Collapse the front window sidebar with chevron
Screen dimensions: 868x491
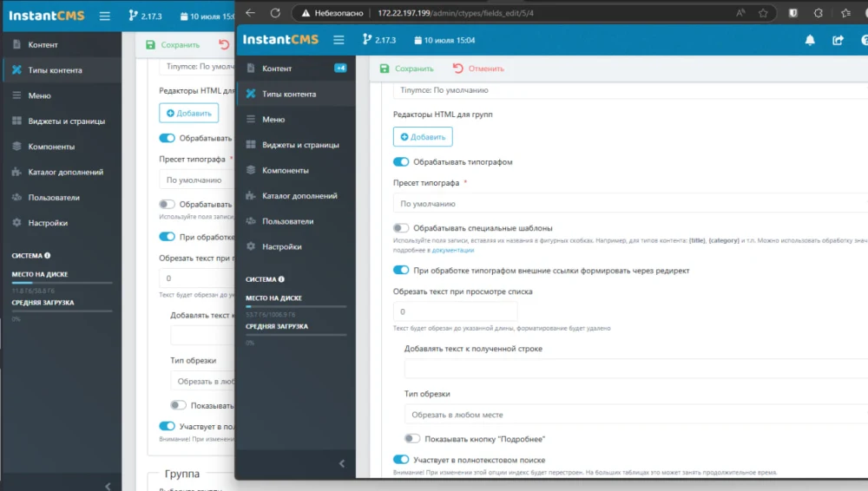[341, 463]
